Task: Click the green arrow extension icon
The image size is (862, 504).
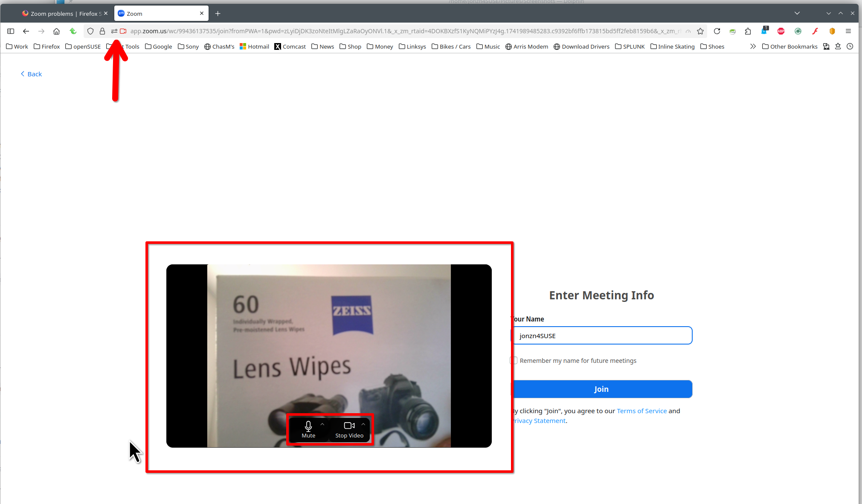Action: tap(73, 31)
